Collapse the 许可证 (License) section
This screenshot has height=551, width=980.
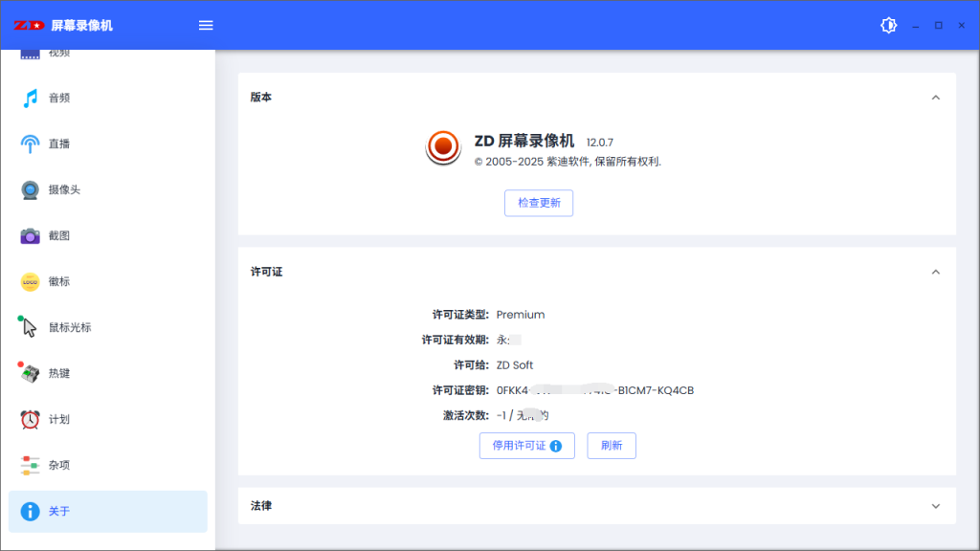tap(935, 272)
